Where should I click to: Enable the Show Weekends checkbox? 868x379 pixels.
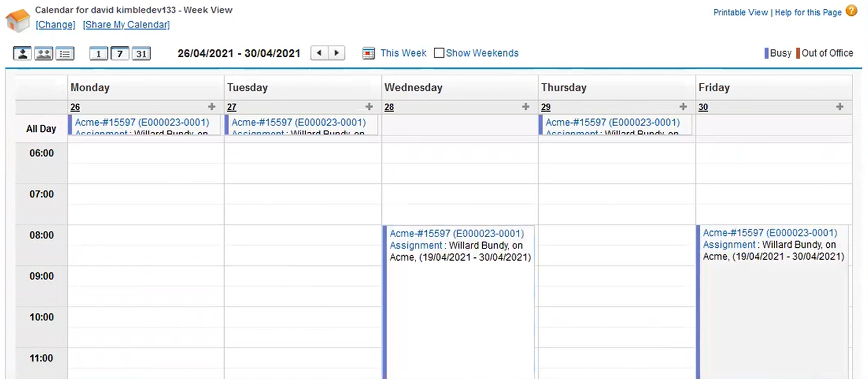(439, 53)
